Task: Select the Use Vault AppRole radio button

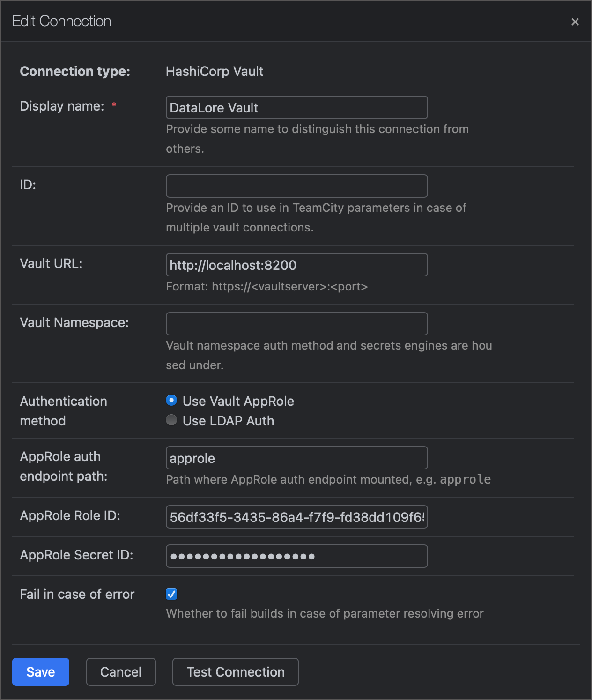Action: coord(171,401)
